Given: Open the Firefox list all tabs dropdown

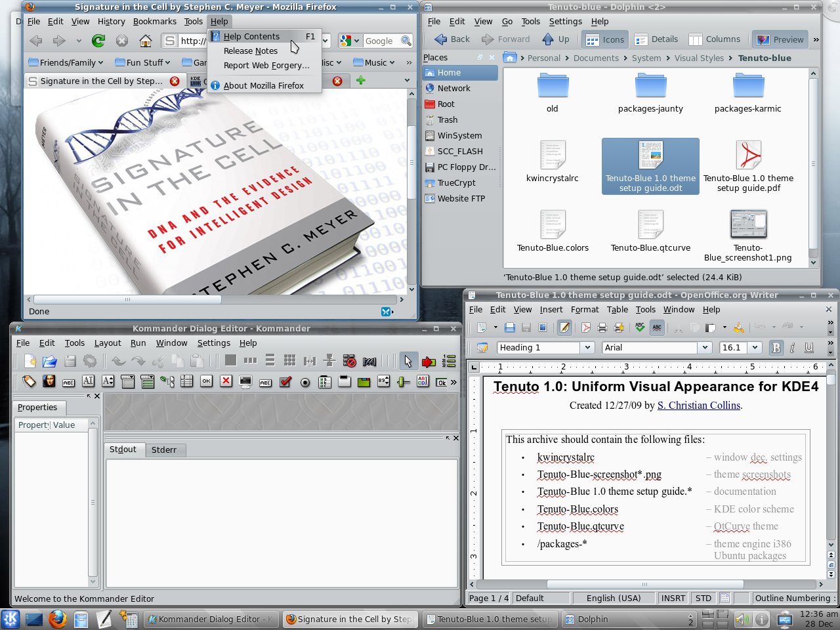Looking at the screenshot, I should coord(407,81).
